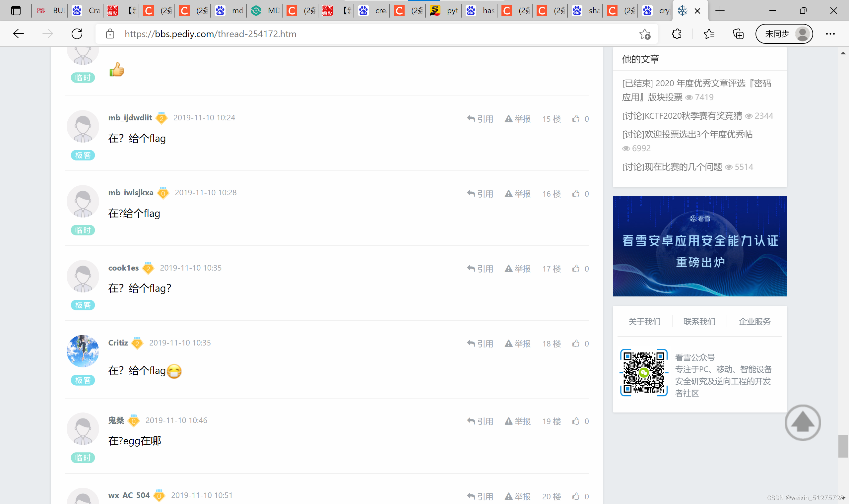Image resolution: width=849 pixels, height=504 pixels.
Task: Like the 18th floor reply
Action: (x=576, y=344)
